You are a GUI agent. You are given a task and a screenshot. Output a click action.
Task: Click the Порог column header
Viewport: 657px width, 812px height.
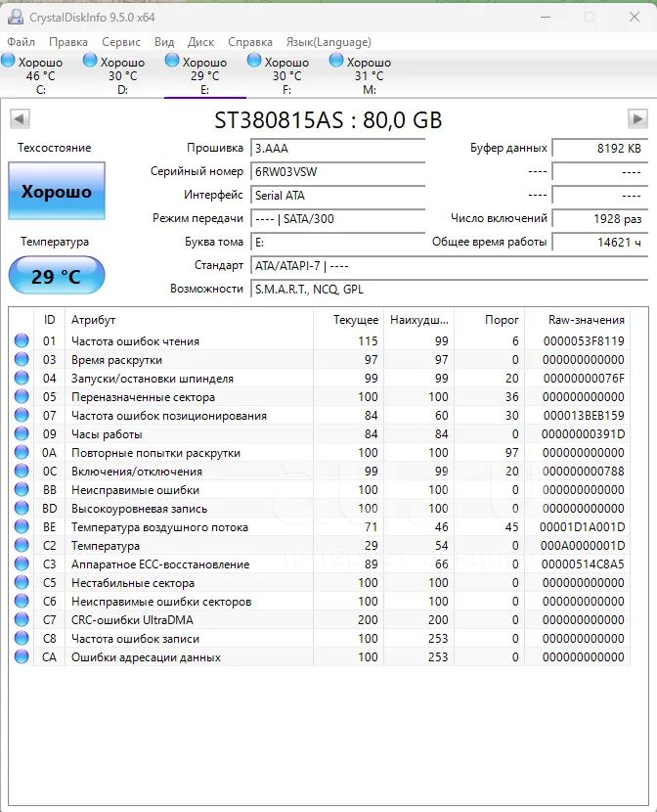point(490,320)
